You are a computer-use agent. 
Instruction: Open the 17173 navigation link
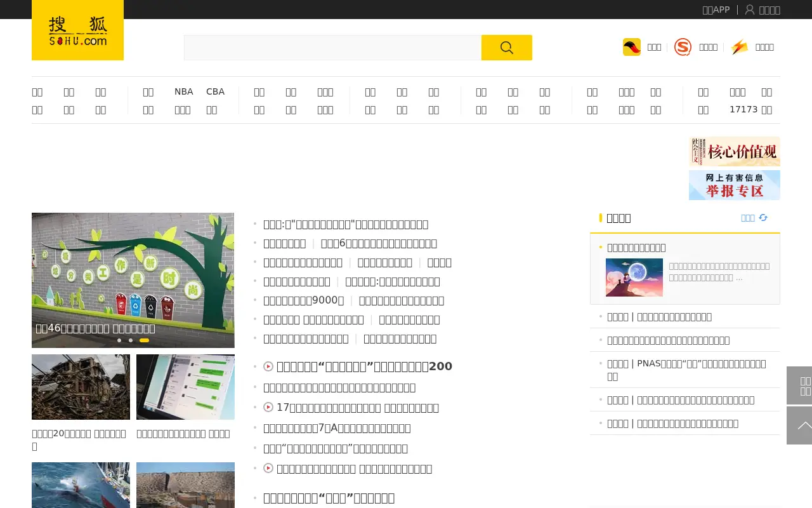pyautogui.click(x=743, y=109)
